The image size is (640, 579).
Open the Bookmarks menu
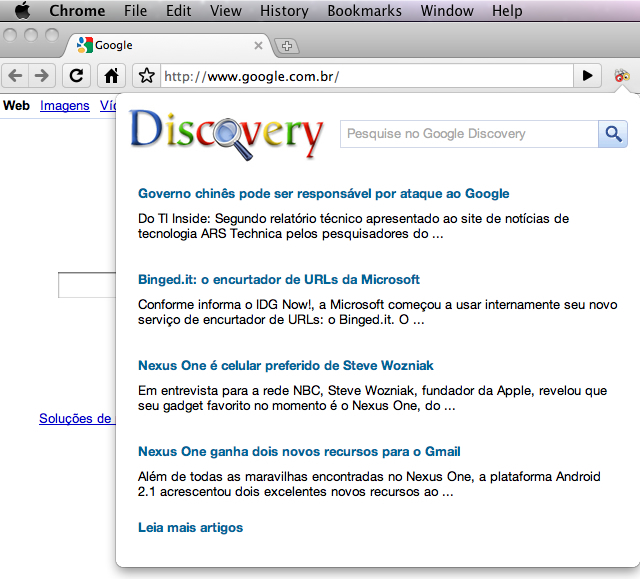tap(364, 11)
